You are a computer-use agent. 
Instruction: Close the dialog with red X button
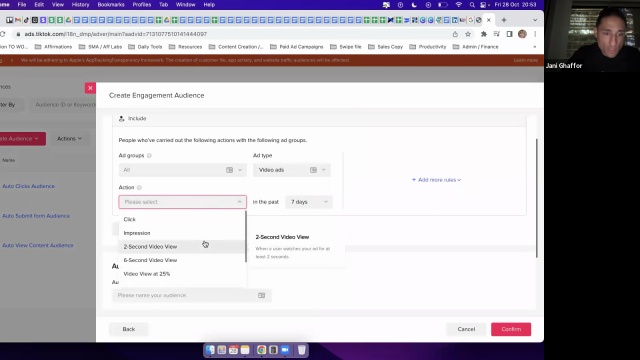(90, 88)
